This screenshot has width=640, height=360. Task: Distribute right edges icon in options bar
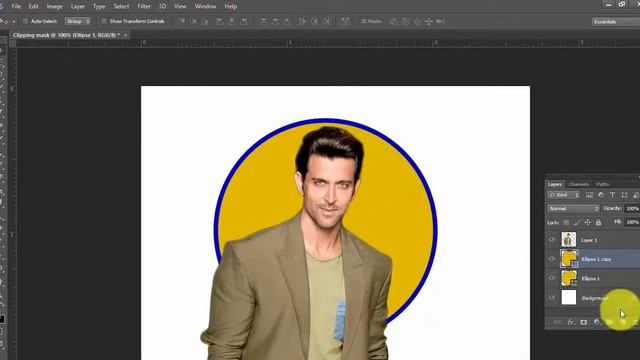point(326,21)
